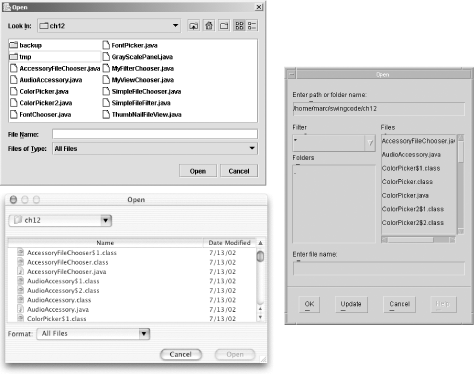The width and height of the screenshot is (475, 374).
Task: Click the Update button
Action: [351, 304]
